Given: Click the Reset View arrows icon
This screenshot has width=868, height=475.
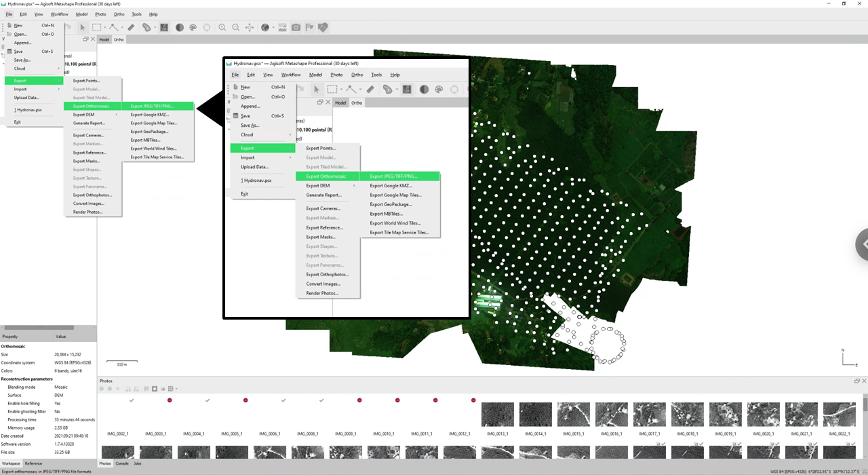Looking at the screenshot, I should click(250, 28).
